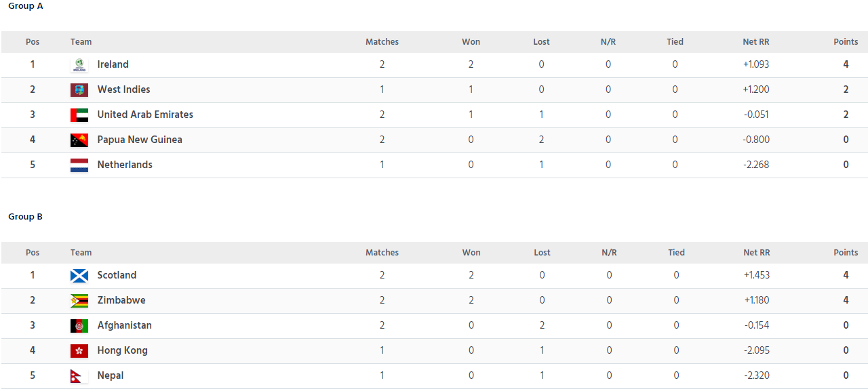Screen dimensions: 868x391
Task: Open the Ireland team name link
Action: [113, 64]
